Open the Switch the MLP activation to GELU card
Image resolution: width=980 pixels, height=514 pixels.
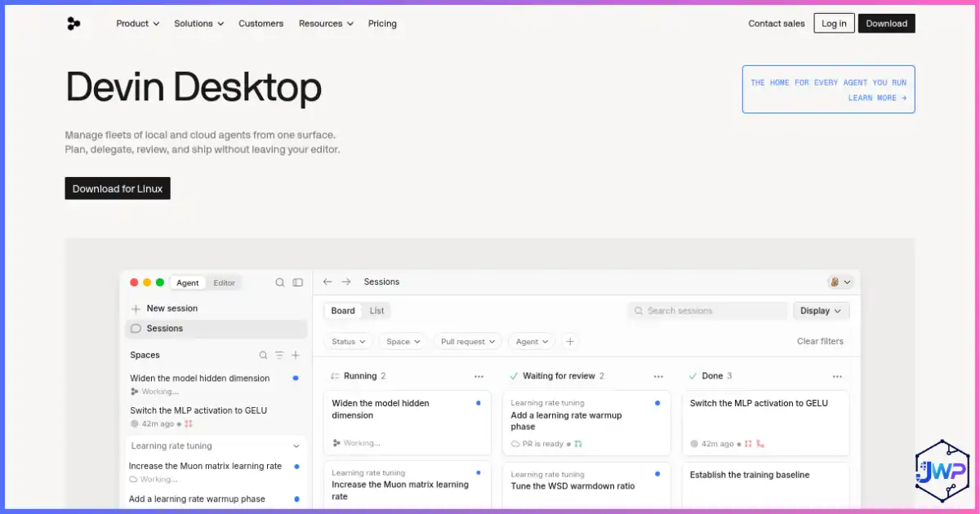point(766,423)
